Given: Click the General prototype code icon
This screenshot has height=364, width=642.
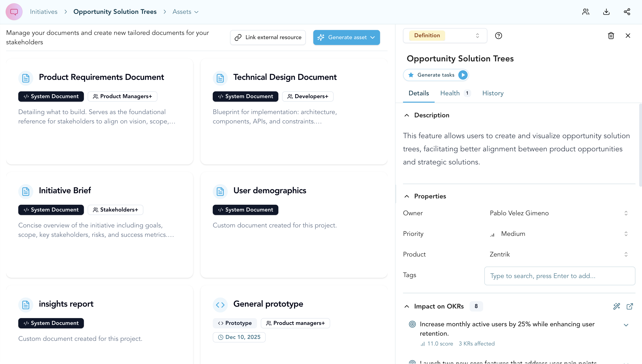Looking at the screenshot, I should (x=220, y=305).
